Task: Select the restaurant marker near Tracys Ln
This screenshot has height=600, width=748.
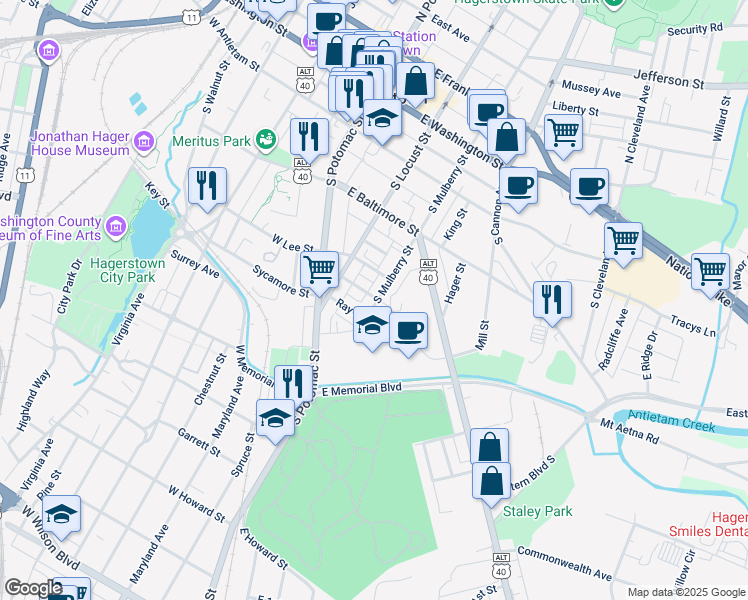Action: pyautogui.click(x=552, y=302)
